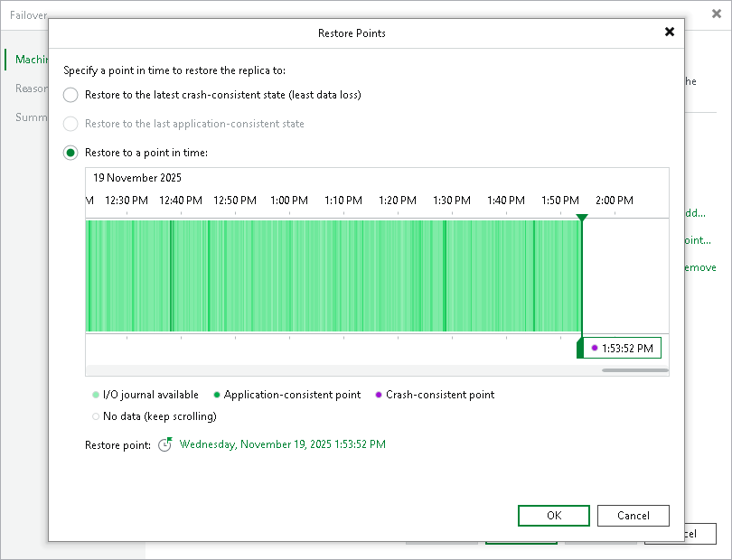
Task: Cancel the Restore Points dialog
Action: (633, 516)
